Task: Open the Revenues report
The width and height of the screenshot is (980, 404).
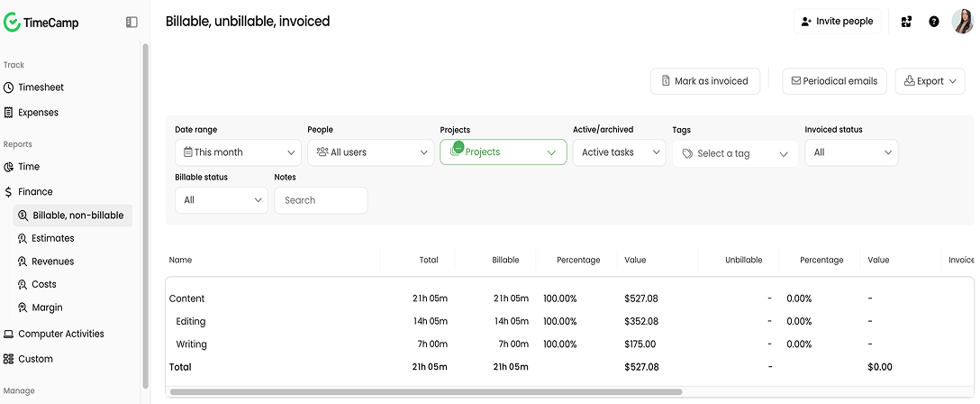Action: tap(52, 262)
